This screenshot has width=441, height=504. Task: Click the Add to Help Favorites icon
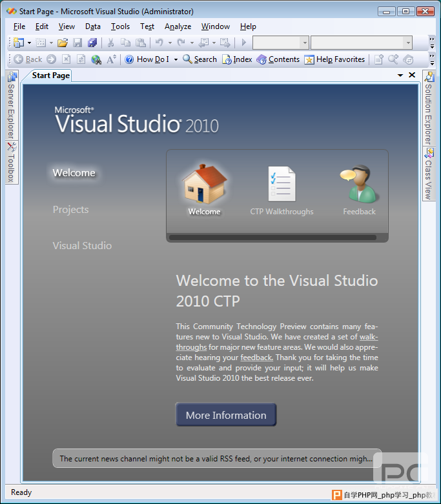pyautogui.click(x=378, y=59)
